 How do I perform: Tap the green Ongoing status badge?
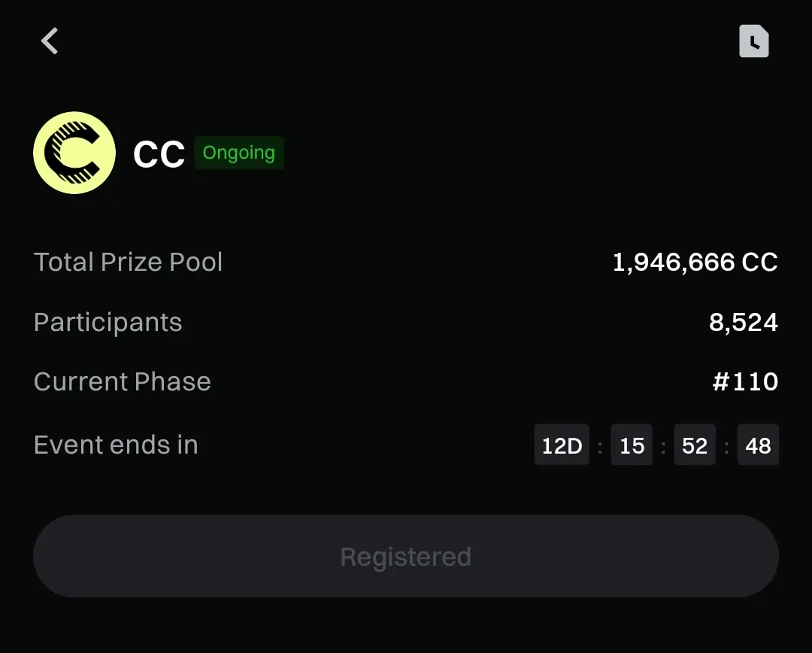pyautogui.click(x=239, y=153)
